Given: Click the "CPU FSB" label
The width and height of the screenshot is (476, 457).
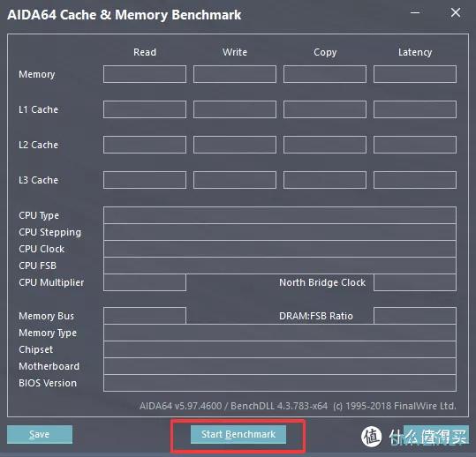Looking at the screenshot, I should [x=37, y=266].
